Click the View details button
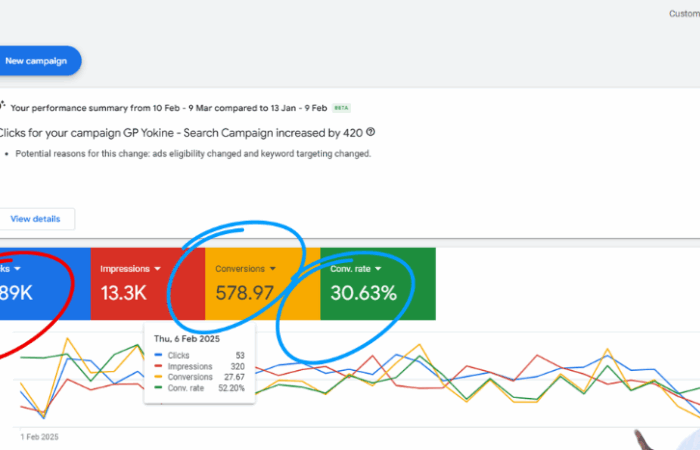This screenshot has width=700, height=450. 36,218
